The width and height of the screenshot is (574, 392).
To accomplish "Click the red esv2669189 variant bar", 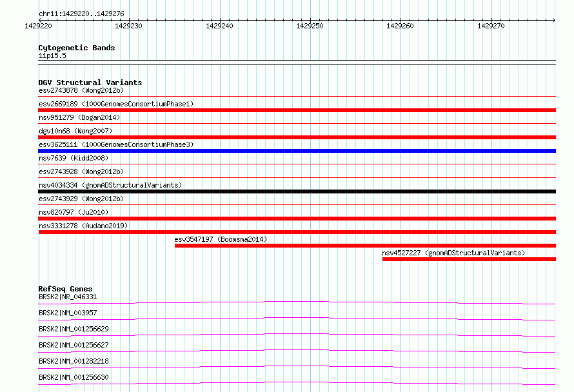I will (297, 110).
